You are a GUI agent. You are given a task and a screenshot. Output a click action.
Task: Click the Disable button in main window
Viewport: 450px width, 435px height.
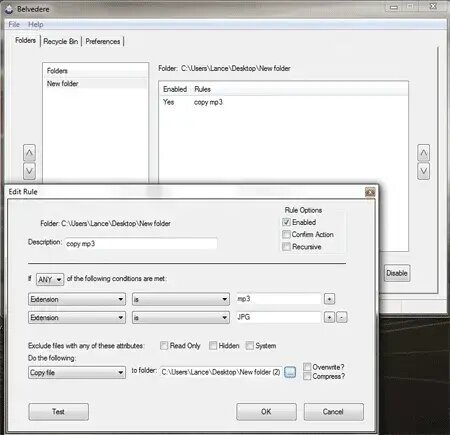tap(397, 273)
